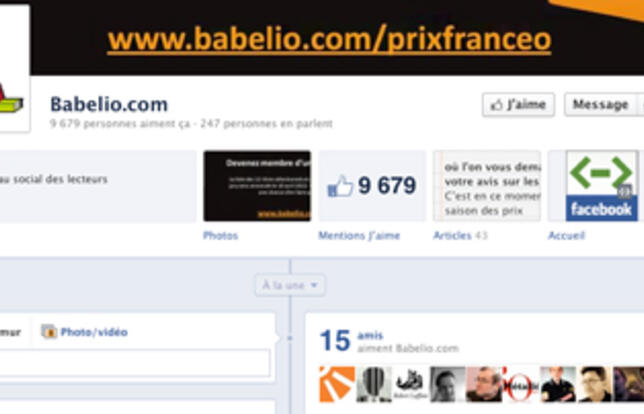Click the orange logo friend avatar
Viewport: 644px width, 414px height.
coord(337,384)
